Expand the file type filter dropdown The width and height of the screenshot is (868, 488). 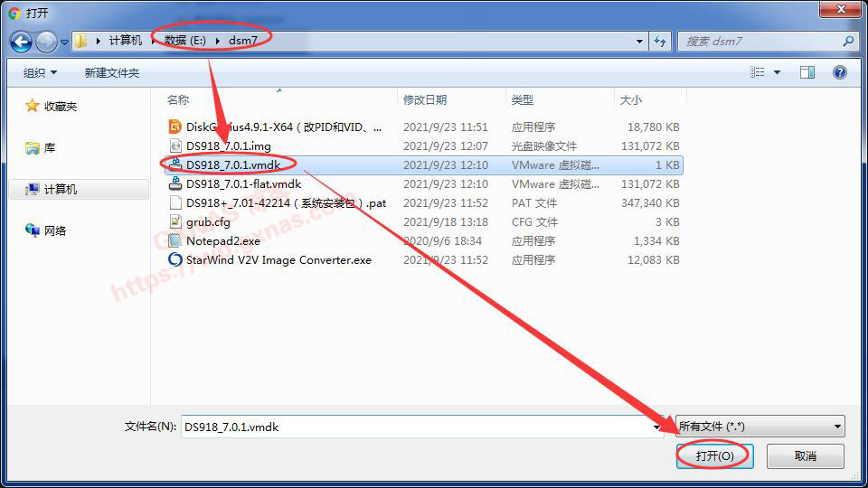tap(837, 427)
